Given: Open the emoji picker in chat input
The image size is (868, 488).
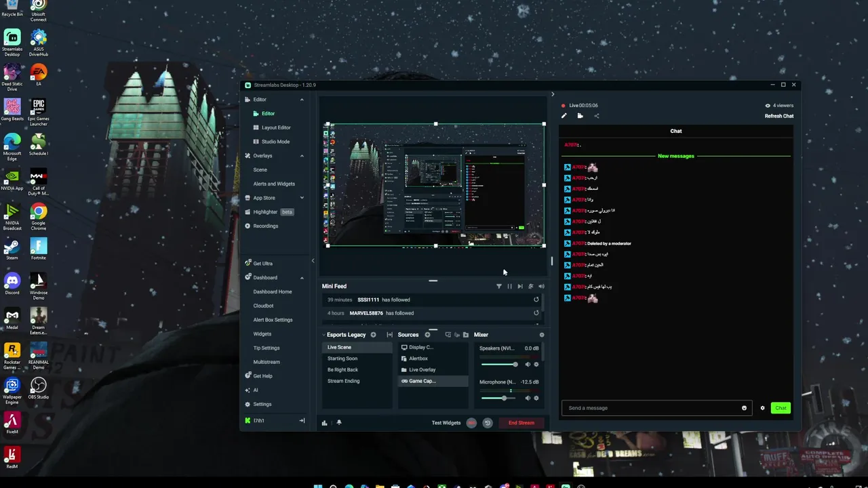Looking at the screenshot, I should 744,408.
